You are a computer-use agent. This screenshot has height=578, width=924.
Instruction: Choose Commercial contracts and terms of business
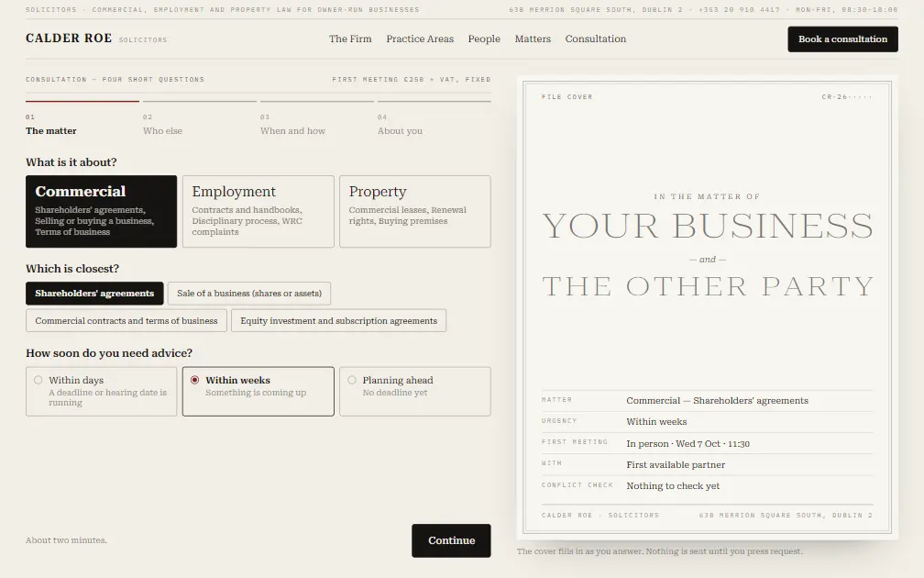pyautogui.click(x=126, y=321)
